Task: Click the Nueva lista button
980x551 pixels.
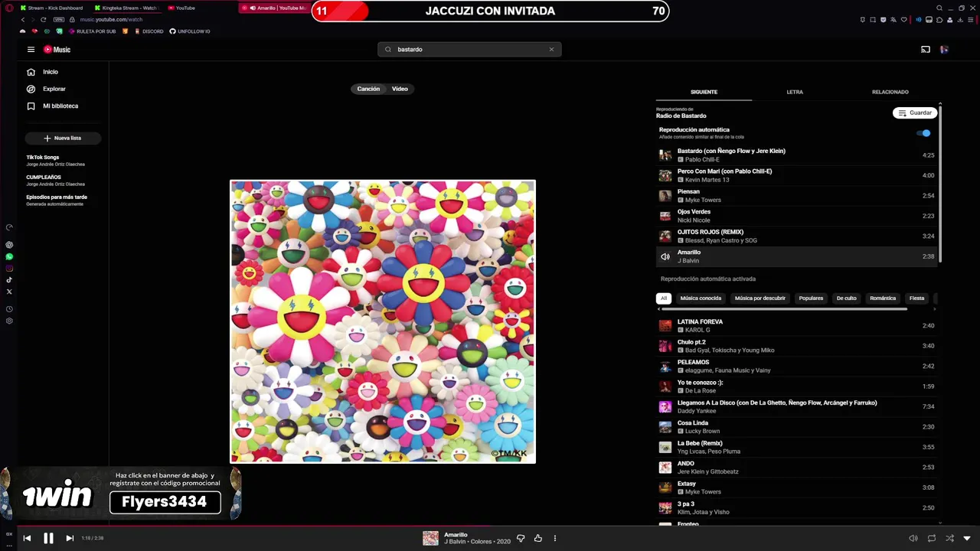Action: coord(63,138)
